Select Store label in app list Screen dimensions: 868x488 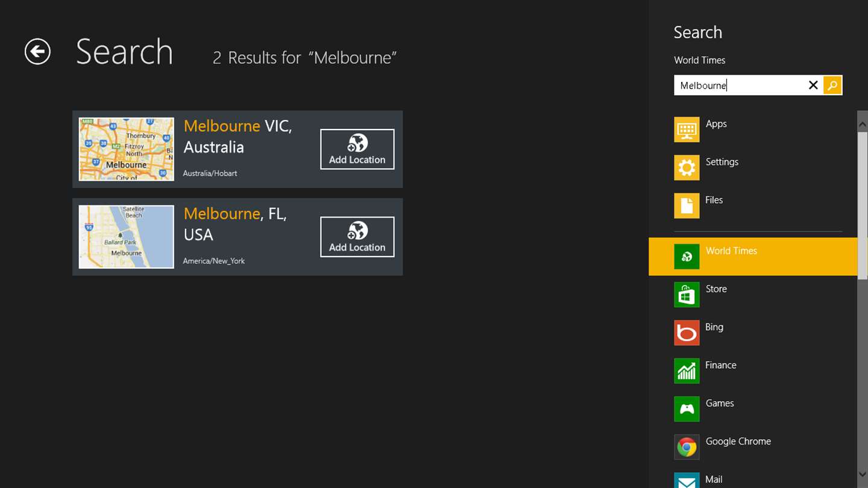716,289
